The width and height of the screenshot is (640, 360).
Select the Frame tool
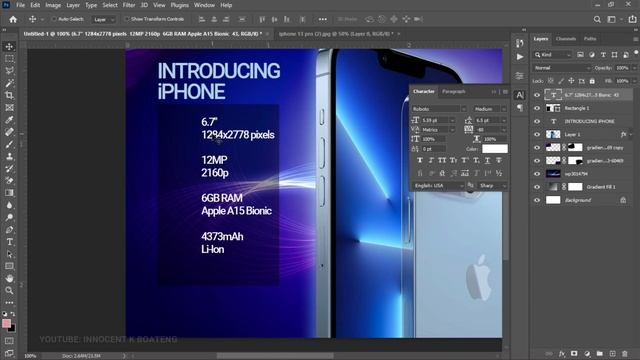[x=9, y=108]
